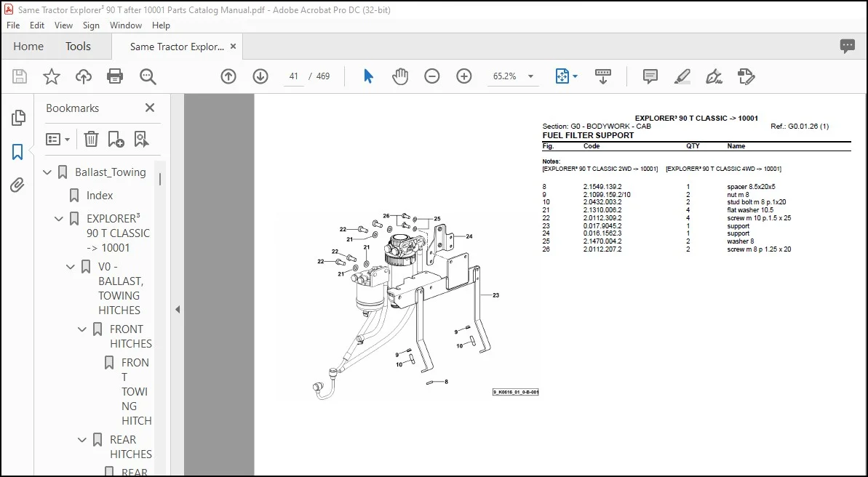The height and width of the screenshot is (477, 868).
Task: Toggle Bookmarks panel sidebar icon
Action: (17, 152)
